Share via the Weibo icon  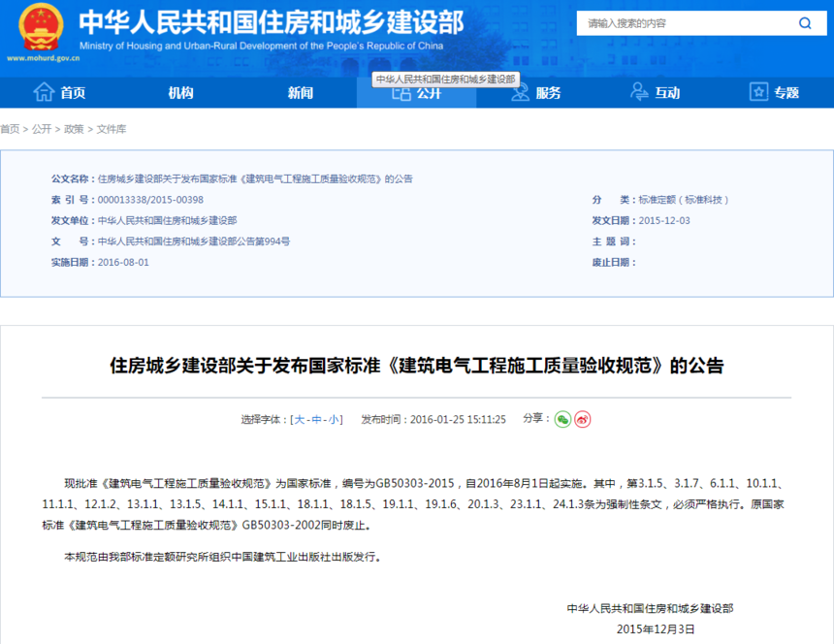pos(583,419)
